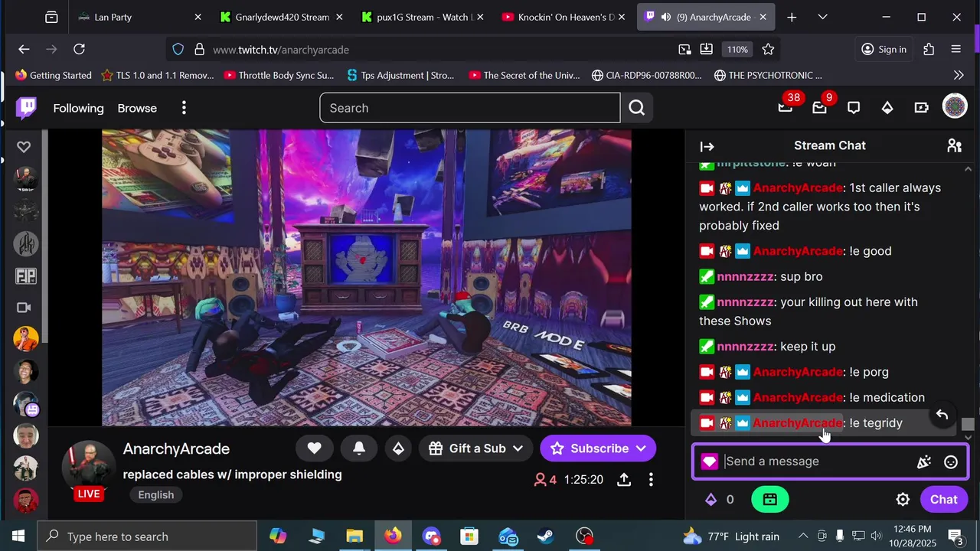This screenshot has height=551, width=980.
Task: Reset the 110% zoom level indicator
Action: click(x=737, y=49)
